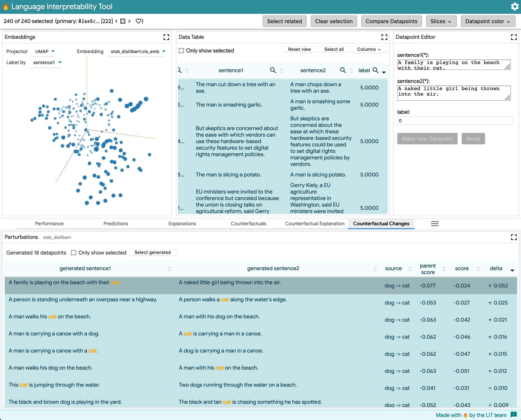Click the Select generated button
Screen dimensions: 521x420
click(x=152, y=252)
